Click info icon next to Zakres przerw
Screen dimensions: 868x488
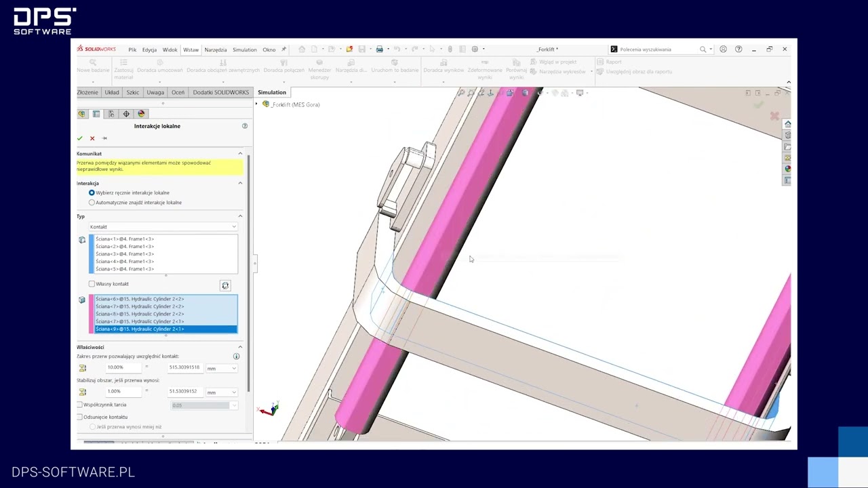[x=236, y=357]
